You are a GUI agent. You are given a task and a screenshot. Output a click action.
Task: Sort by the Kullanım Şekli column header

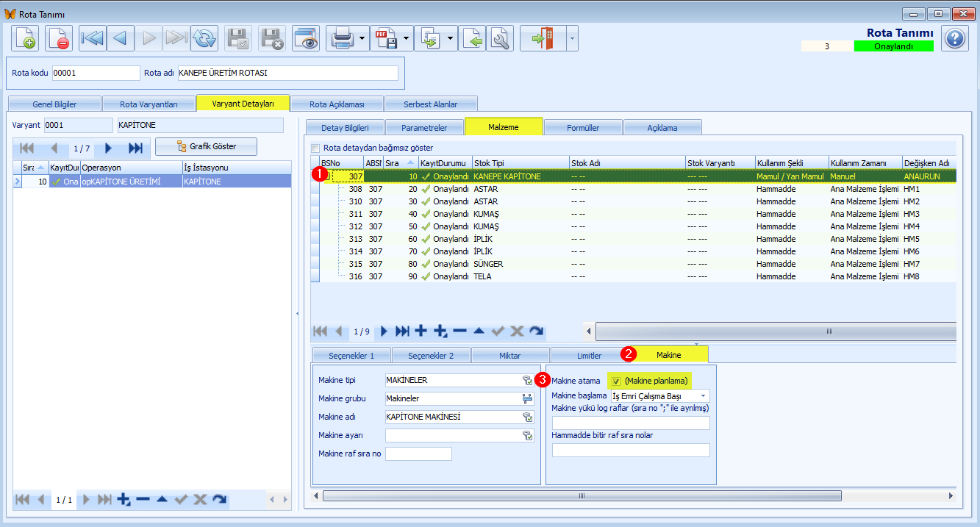click(x=792, y=162)
